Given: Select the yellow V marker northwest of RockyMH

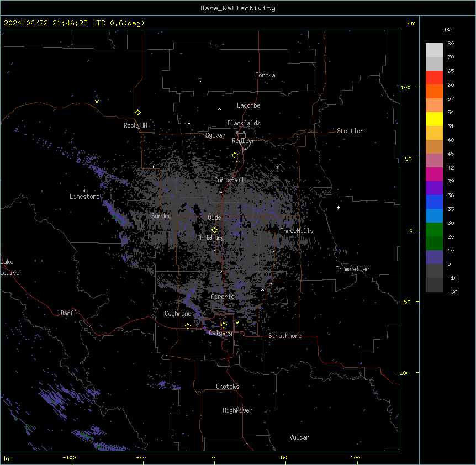Looking at the screenshot, I should [x=97, y=102].
